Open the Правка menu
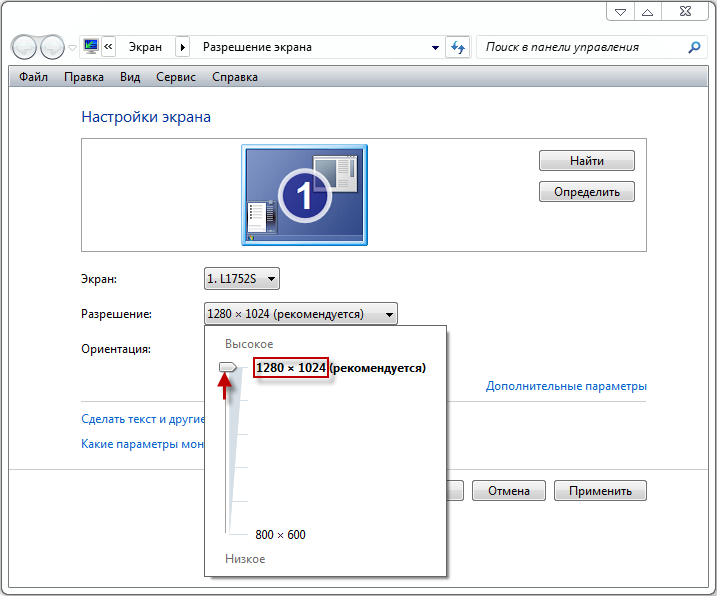 click(x=84, y=77)
